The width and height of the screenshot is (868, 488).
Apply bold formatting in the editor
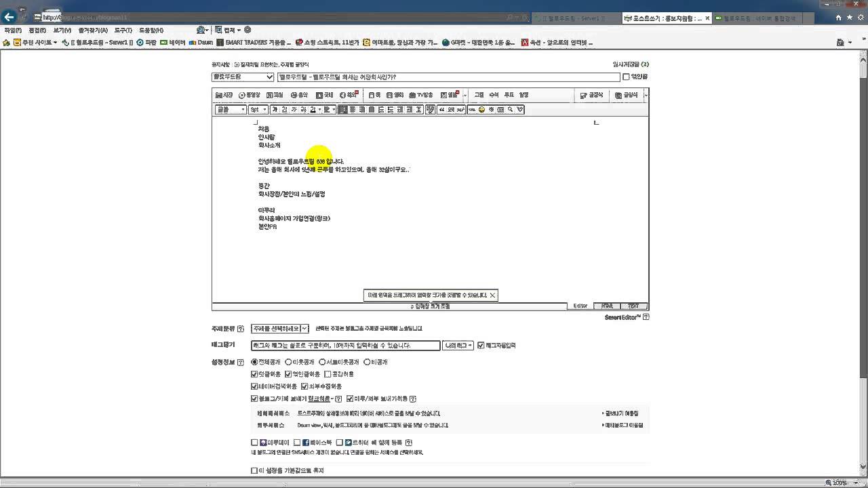(275, 110)
